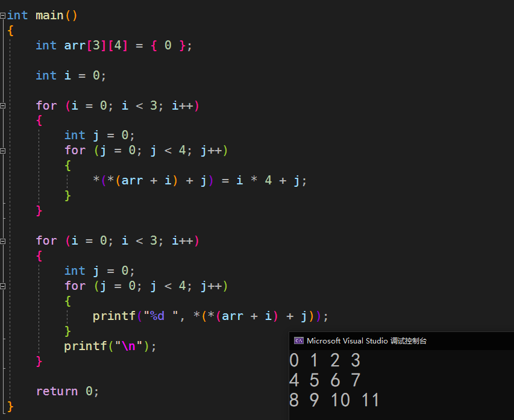Viewport: 514px width, 420px height.
Task: Click the printf("%d ") statement
Action: [x=210, y=316]
